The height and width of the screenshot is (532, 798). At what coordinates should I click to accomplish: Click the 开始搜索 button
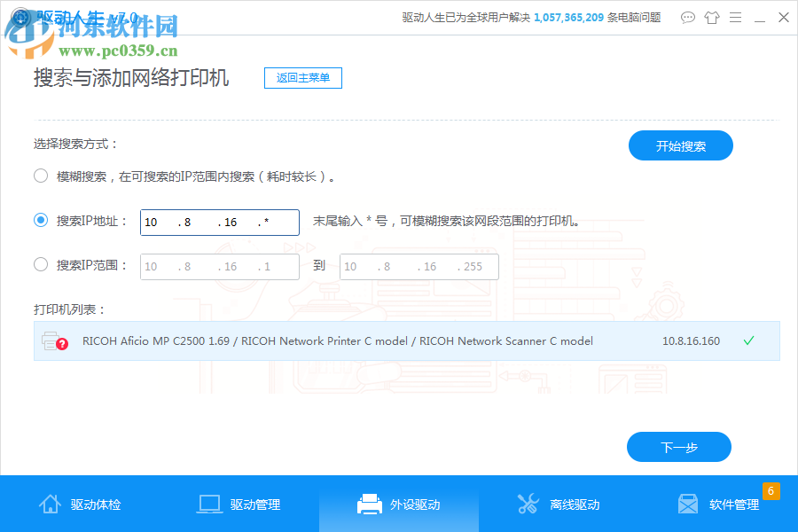point(680,145)
